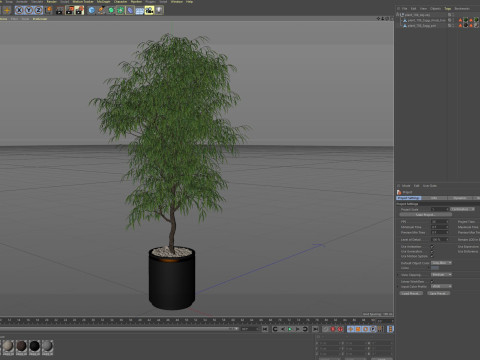The image size is (480, 360).
Task: Expand Input Color Profile disclosure arrow
Action: tap(398, 286)
